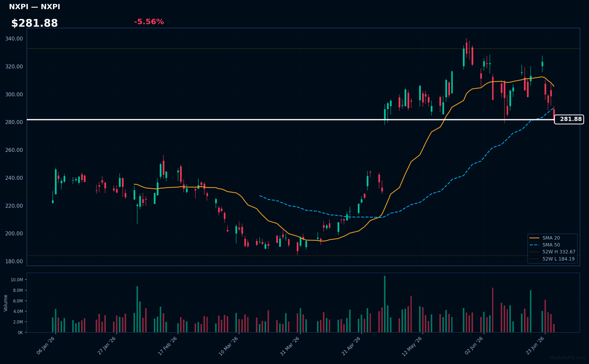Click the 281.88 price tag on the line

pyautogui.click(x=569, y=119)
